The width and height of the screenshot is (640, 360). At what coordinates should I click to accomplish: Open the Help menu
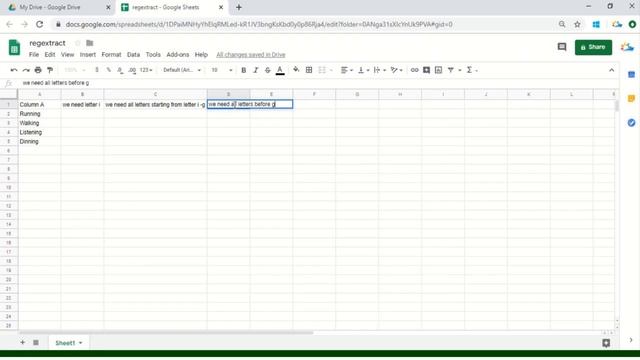pos(201,55)
